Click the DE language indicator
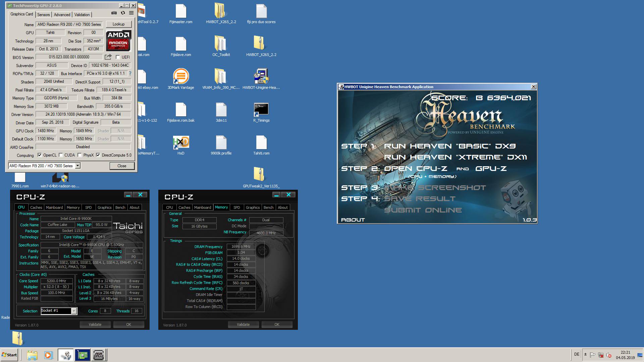The image size is (644, 362). 577,354
